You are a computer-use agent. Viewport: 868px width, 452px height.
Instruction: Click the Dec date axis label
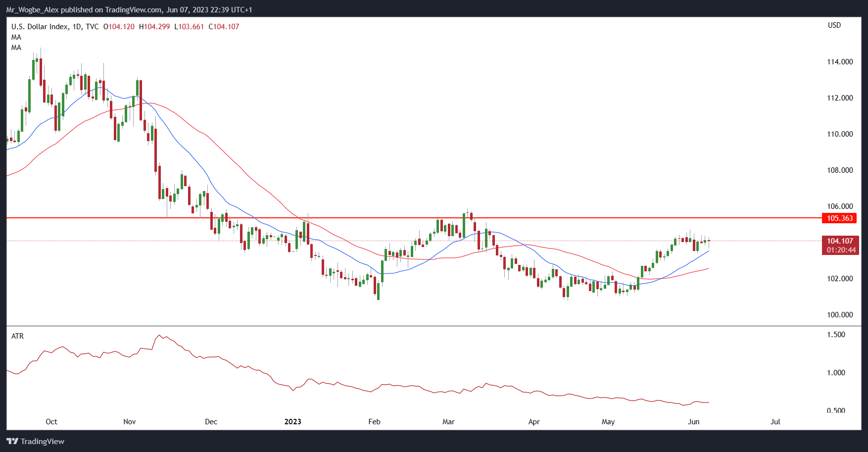(211, 422)
